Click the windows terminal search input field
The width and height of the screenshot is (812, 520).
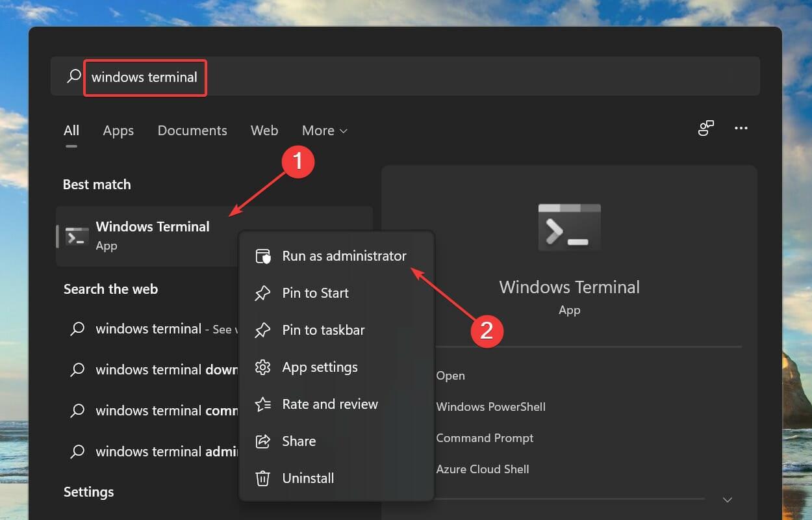[143, 77]
